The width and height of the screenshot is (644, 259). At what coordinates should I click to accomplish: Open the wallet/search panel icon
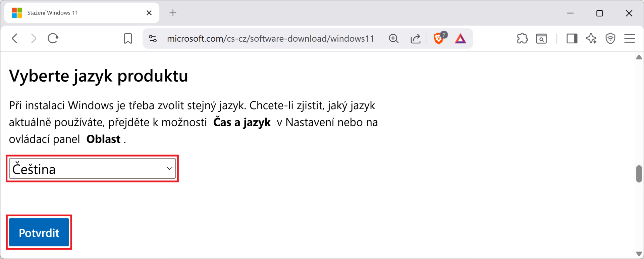(x=541, y=39)
